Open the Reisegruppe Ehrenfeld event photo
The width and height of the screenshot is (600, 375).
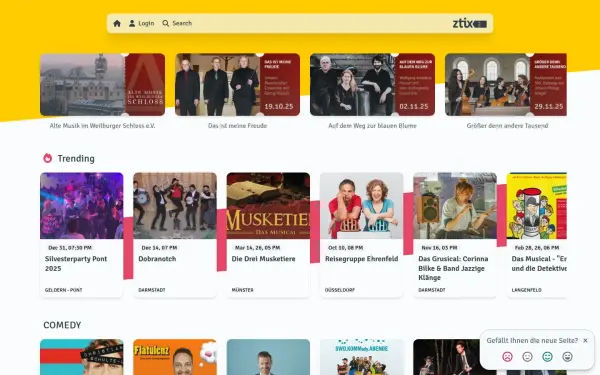pyautogui.click(x=362, y=206)
